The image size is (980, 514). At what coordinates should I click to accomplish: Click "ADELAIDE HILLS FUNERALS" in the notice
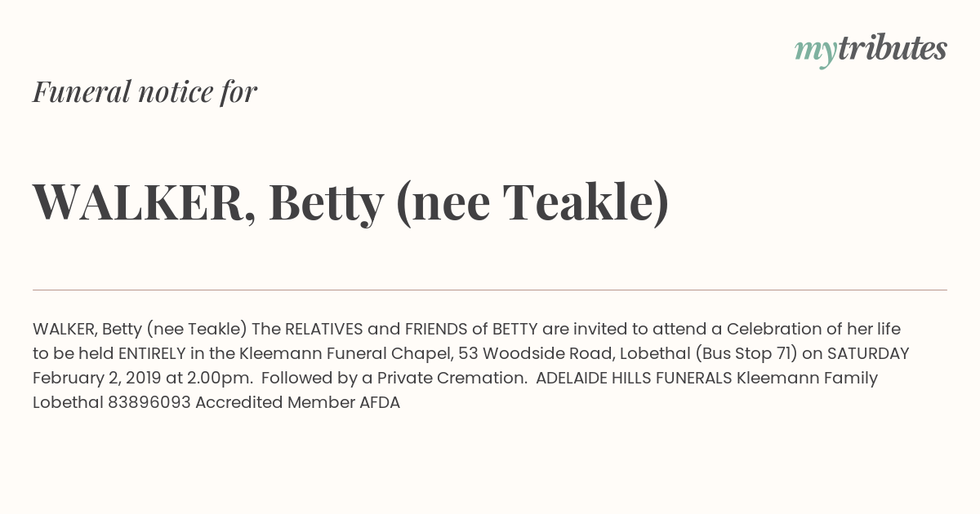coord(634,378)
